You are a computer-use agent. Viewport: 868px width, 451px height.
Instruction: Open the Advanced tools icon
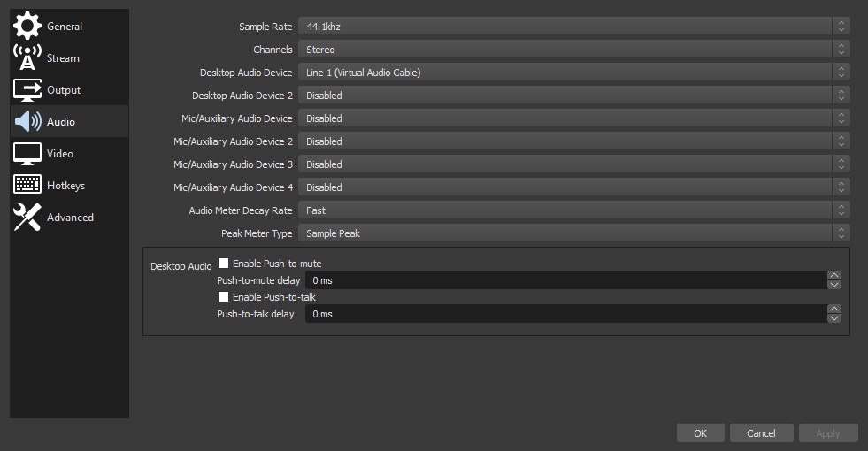27,217
